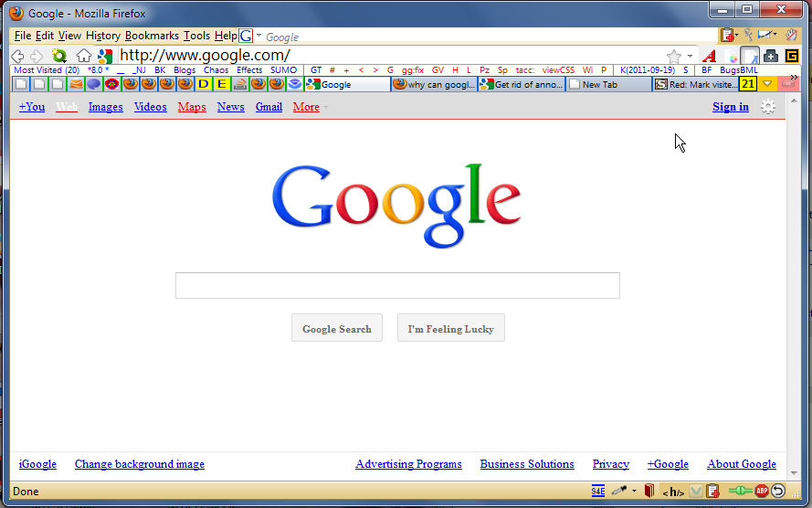The height and width of the screenshot is (508, 812).
Task: Click the S4E status bar icon
Action: click(597, 491)
